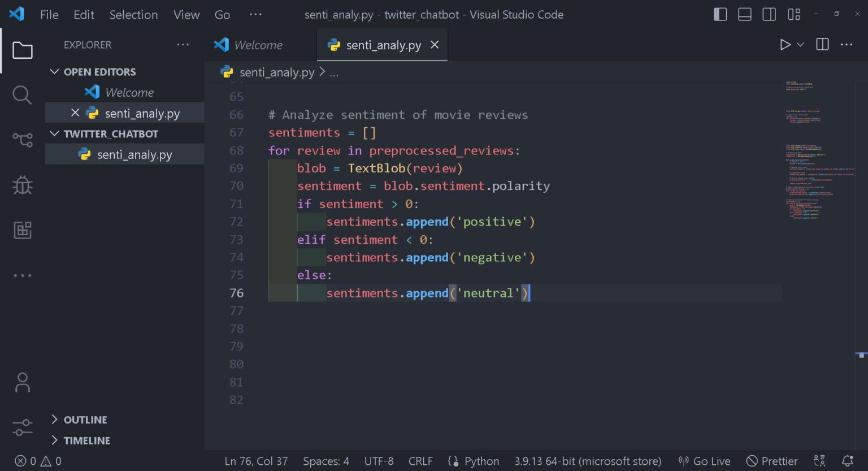Toggle the Secondary Side Bar layout button

tap(769, 15)
